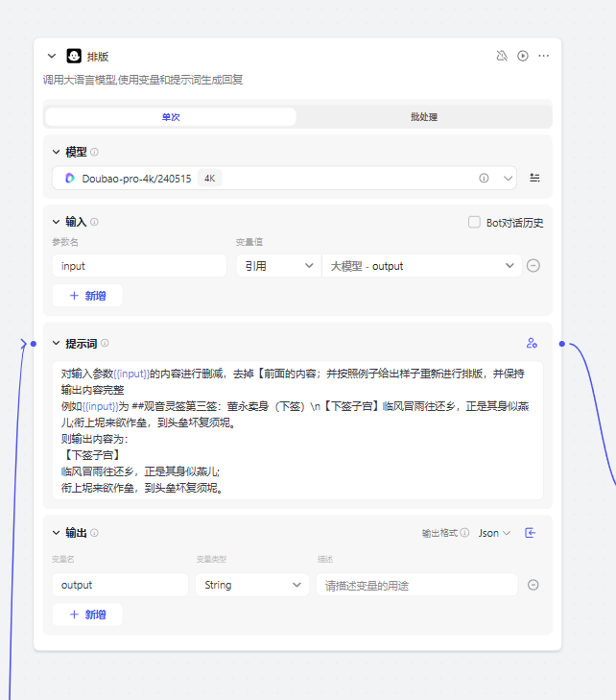616x700 pixels.
Task: Click the node's left input connection port
Action: 34,344
